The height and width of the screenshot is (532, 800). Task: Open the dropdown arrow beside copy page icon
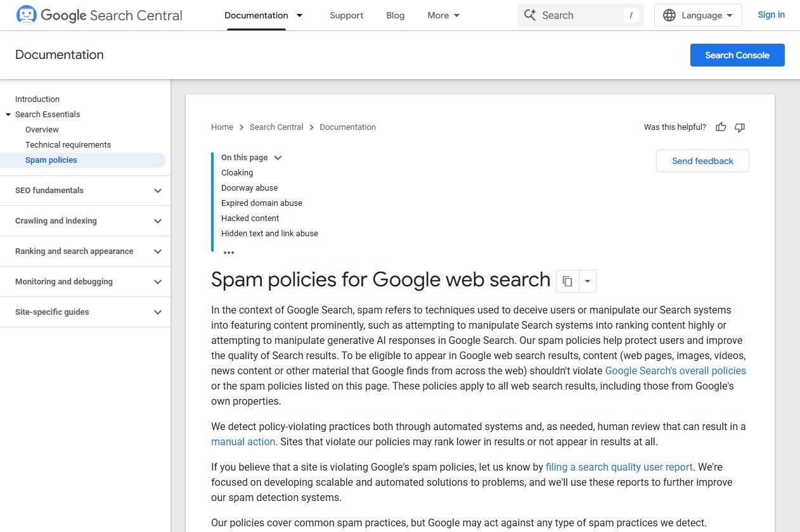click(x=588, y=281)
